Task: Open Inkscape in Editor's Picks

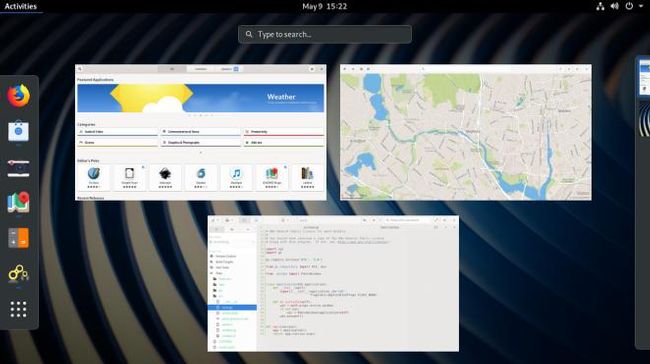Action: coord(165,177)
